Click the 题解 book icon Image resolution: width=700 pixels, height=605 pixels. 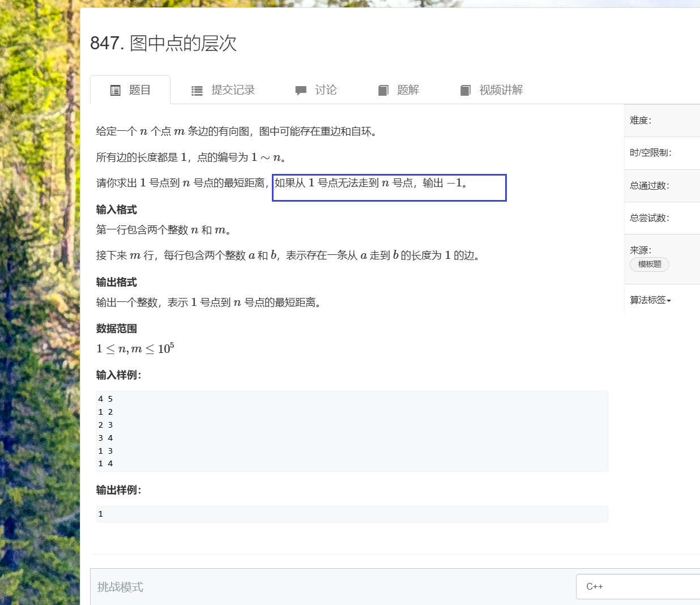tap(383, 91)
